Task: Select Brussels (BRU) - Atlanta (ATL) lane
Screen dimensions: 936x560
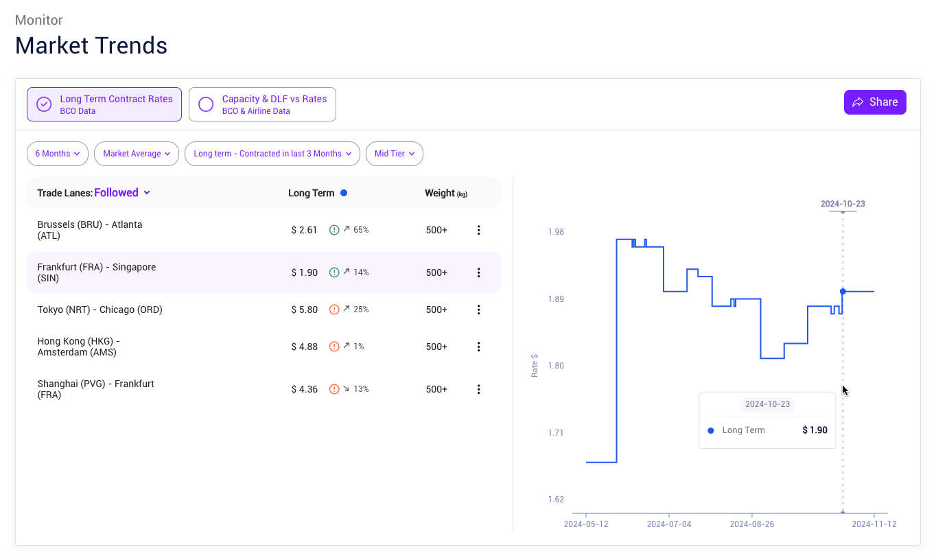Action: (x=90, y=230)
